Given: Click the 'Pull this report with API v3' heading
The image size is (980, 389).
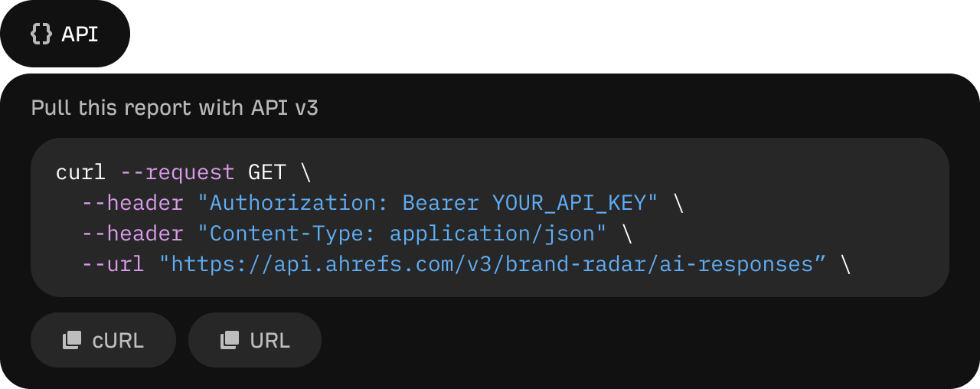Looking at the screenshot, I should click(175, 108).
